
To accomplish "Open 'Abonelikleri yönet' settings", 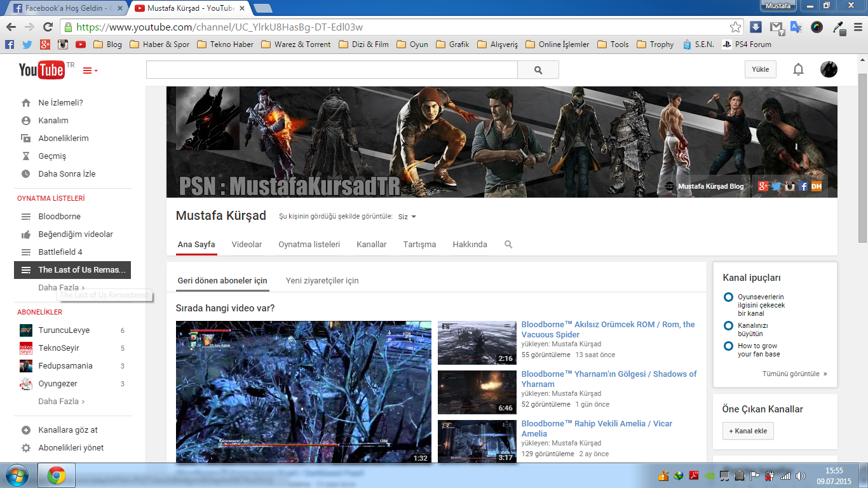I will 72,447.
